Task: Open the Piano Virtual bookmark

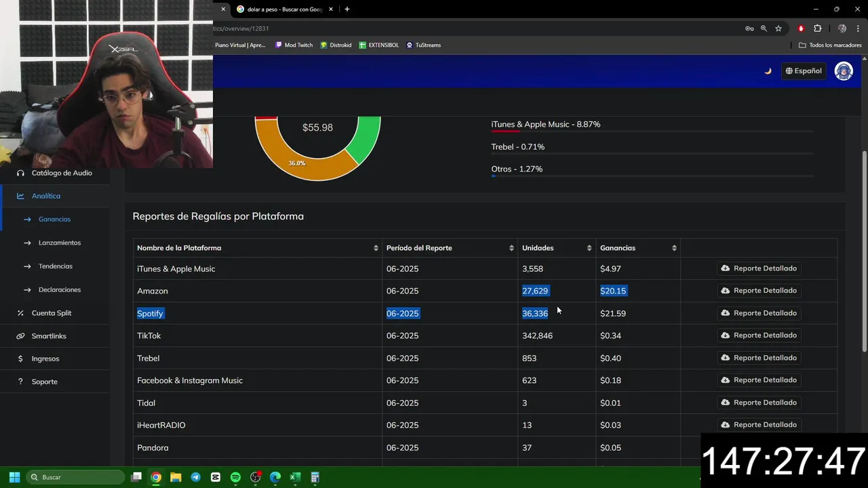Action: tap(240, 45)
